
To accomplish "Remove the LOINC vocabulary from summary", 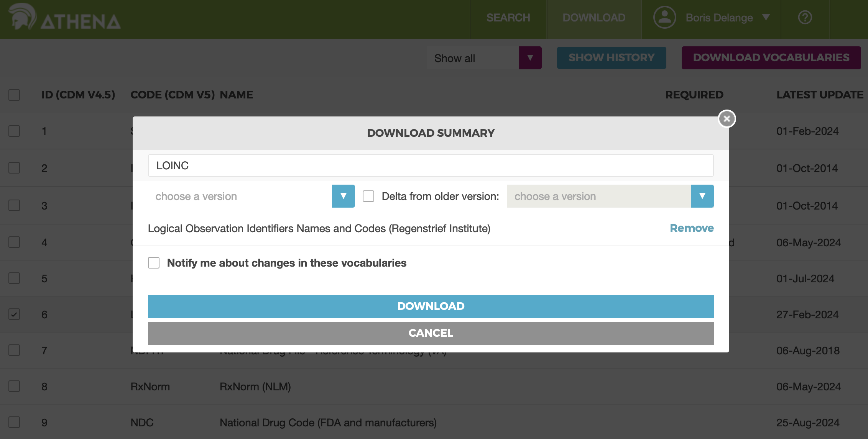I will (692, 228).
